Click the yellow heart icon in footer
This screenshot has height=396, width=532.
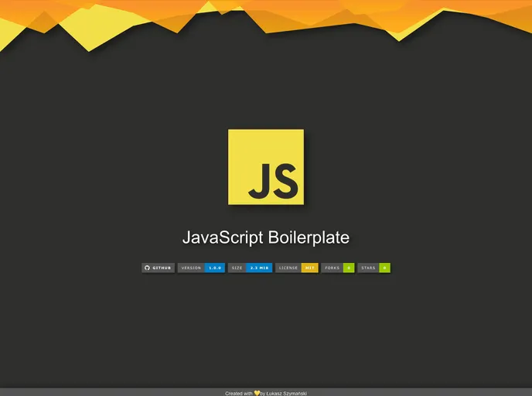(x=257, y=393)
